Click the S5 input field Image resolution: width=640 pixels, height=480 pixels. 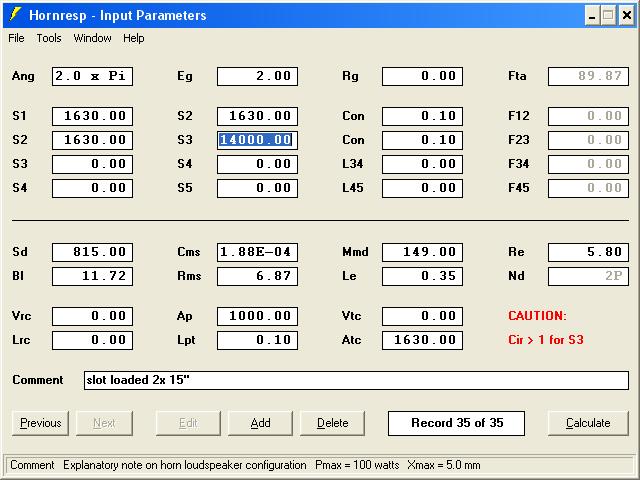click(x=258, y=189)
